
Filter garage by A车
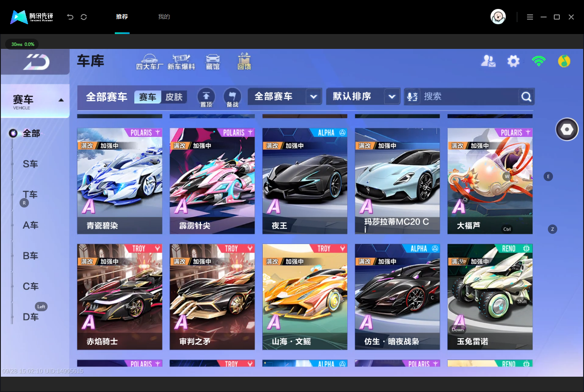click(x=31, y=225)
